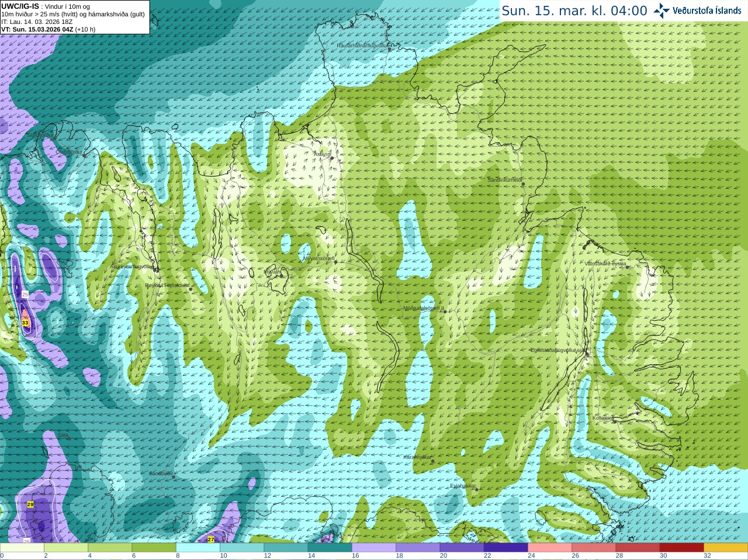
Task: Click the white 25 contour label near marker 33
Action: pyautogui.click(x=25, y=295)
